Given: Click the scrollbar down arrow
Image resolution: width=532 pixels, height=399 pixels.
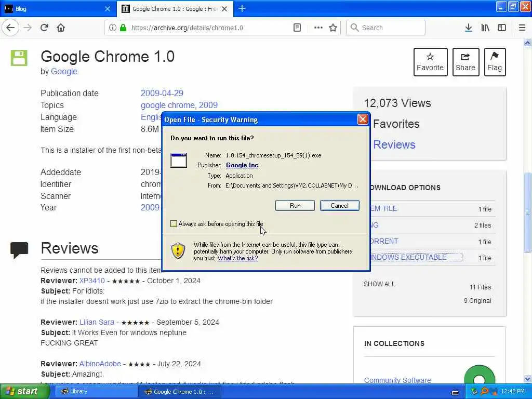Looking at the screenshot, I should click(x=527, y=379).
